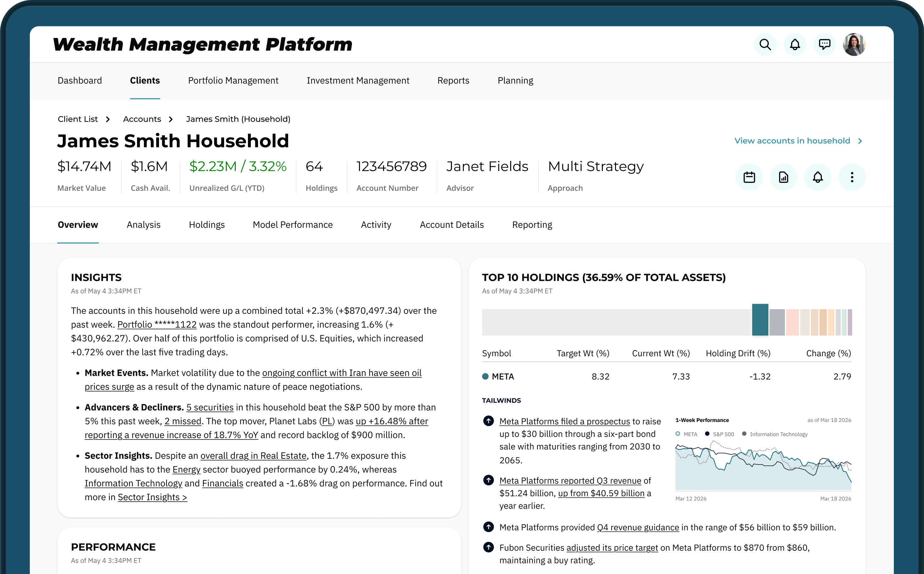Open the Energy sector link

186,470
